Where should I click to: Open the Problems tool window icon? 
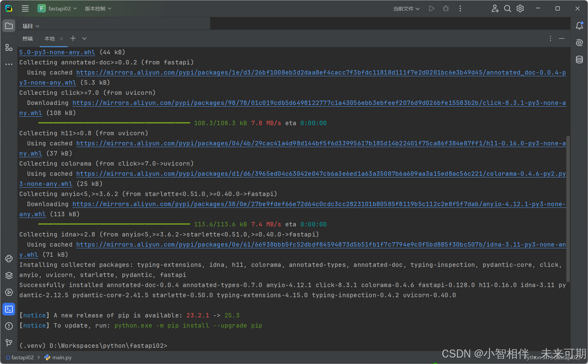[x=9, y=326]
